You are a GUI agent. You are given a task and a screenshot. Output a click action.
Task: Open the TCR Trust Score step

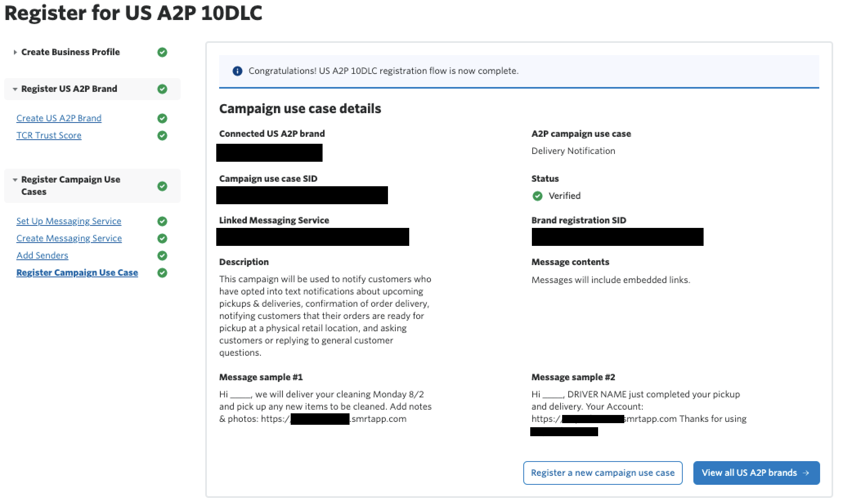point(49,136)
